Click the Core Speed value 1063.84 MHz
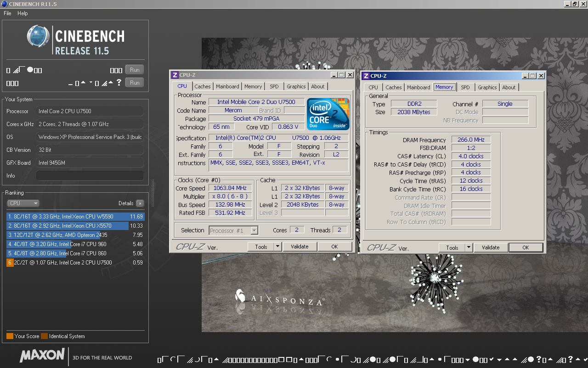 click(230, 188)
